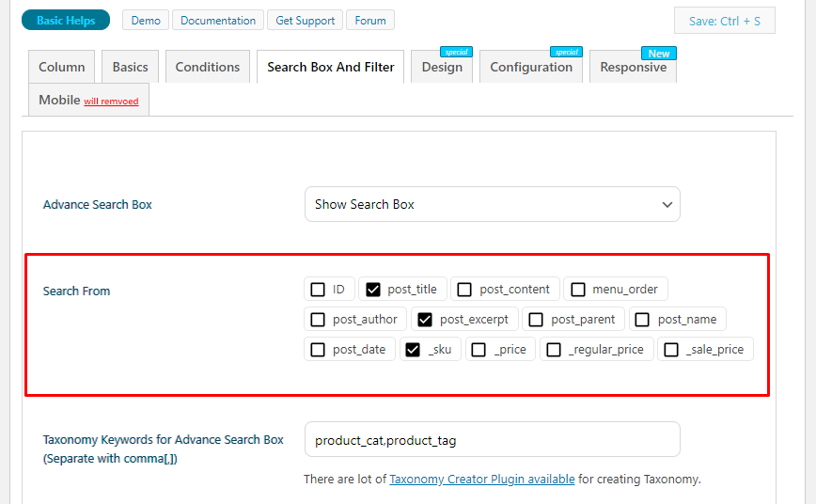Screen dimensions: 816x504
Task: Tick the post_name checkbox
Action: click(x=642, y=320)
